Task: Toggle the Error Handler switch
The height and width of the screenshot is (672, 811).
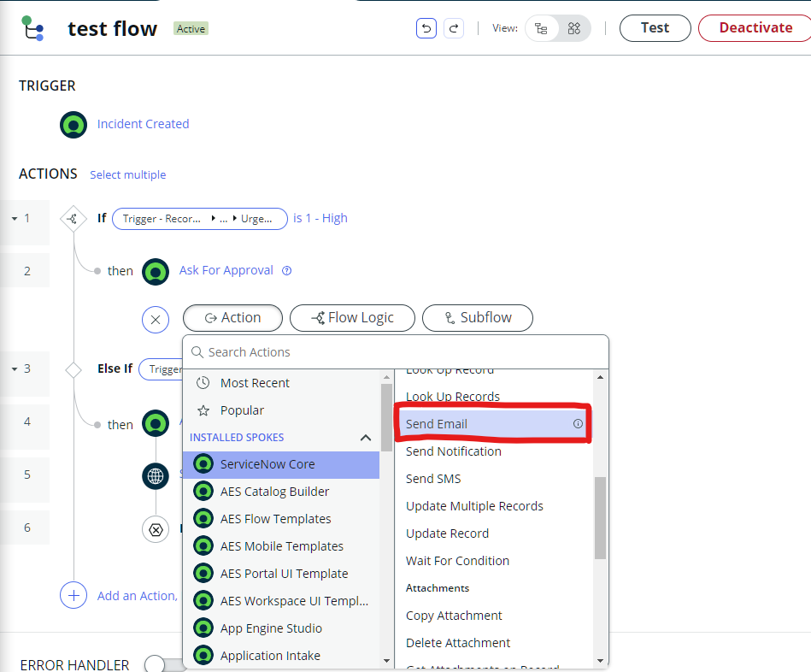Action: (x=164, y=664)
